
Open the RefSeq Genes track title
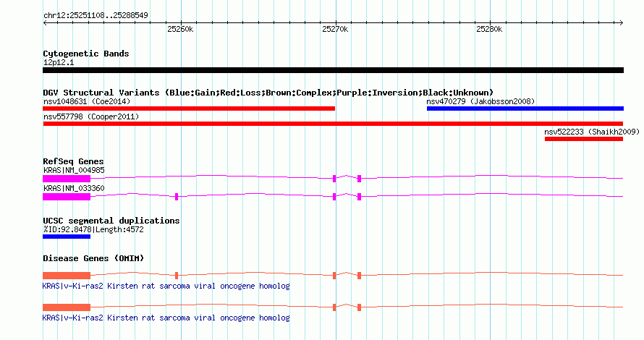73,161
